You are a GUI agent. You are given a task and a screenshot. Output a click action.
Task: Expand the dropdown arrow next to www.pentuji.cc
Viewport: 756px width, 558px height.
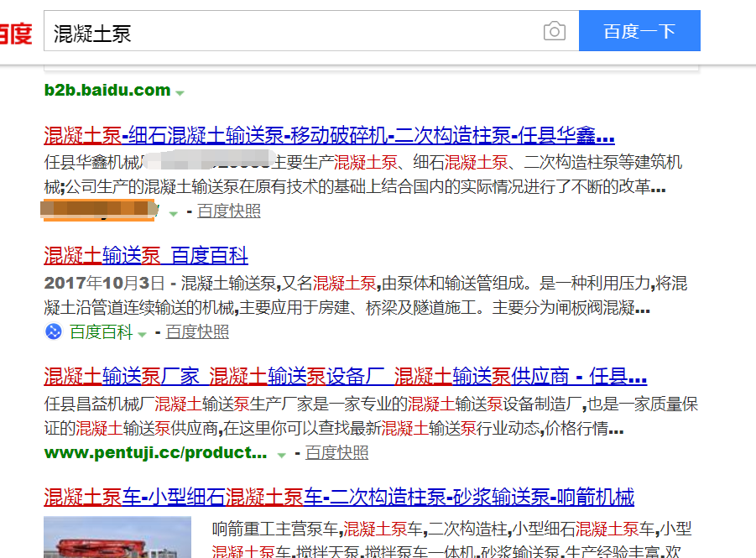[x=282, y=455]
